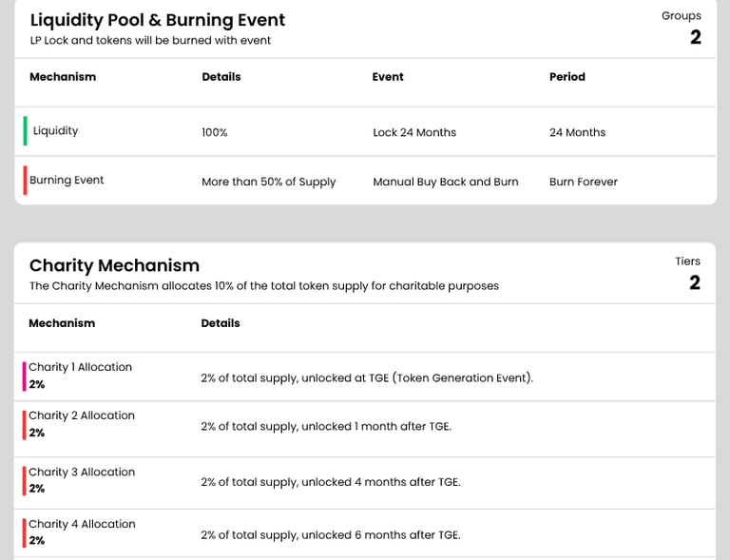Image resolution: width=730 pixels, height=560 pixels.
Task: Click the Charity 2 Allocation label
Action: (x=82, y=415)
